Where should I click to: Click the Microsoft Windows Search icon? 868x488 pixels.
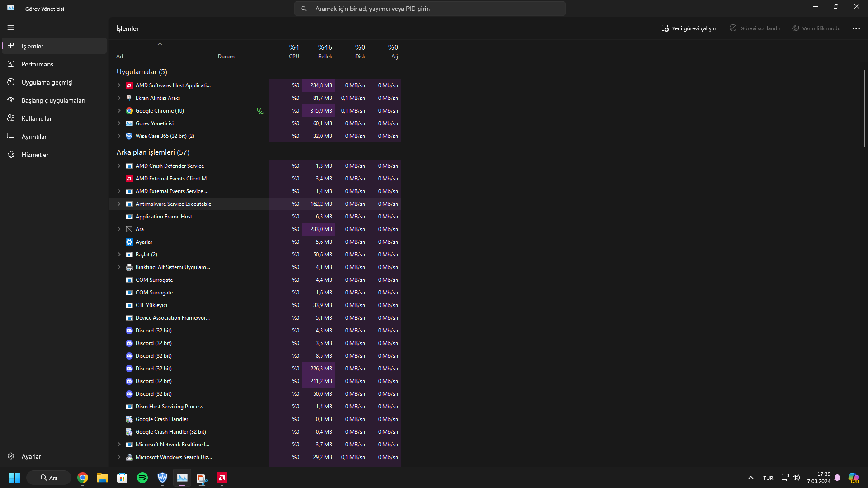pyautogui.click(x=129, y=457)
